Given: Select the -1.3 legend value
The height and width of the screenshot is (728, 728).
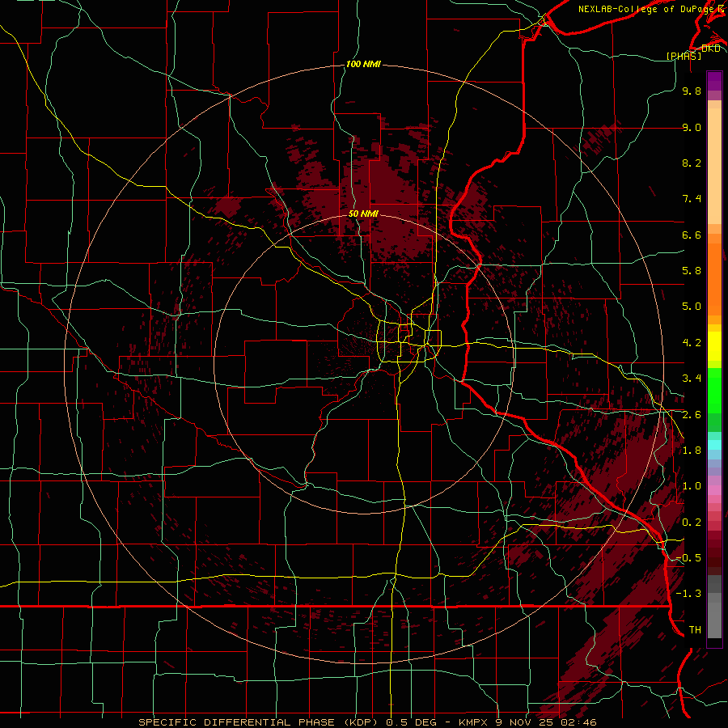Looking at the screenshot, I should (688, 594).
